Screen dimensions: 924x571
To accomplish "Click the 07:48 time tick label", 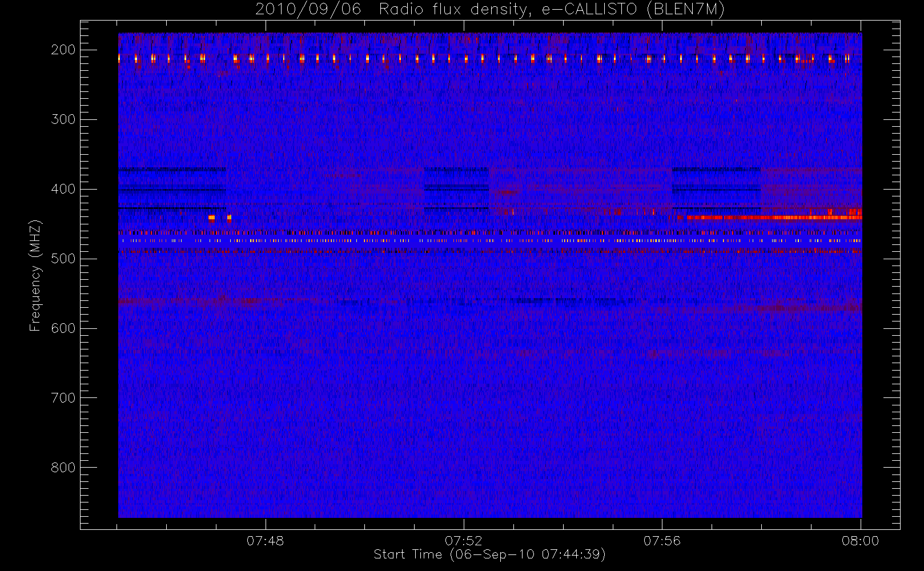I will (265, 541).
